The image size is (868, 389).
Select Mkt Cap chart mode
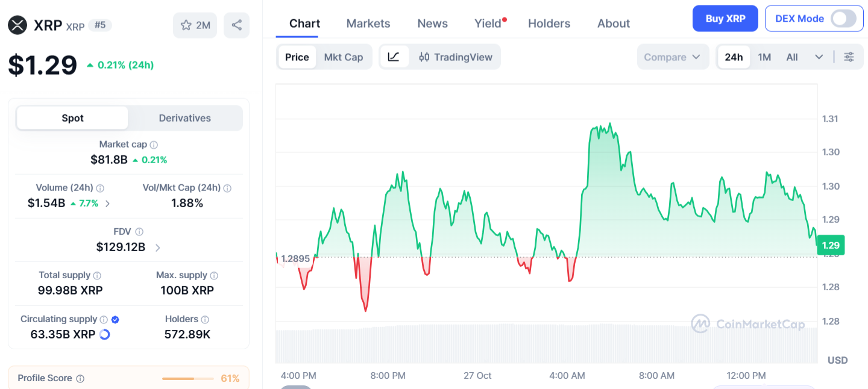tap(344, 57)
